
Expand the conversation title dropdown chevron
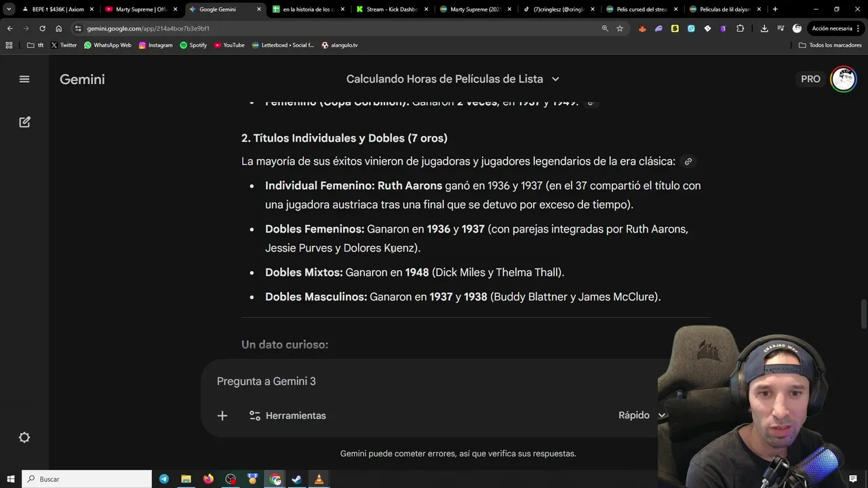click(555, 79)
